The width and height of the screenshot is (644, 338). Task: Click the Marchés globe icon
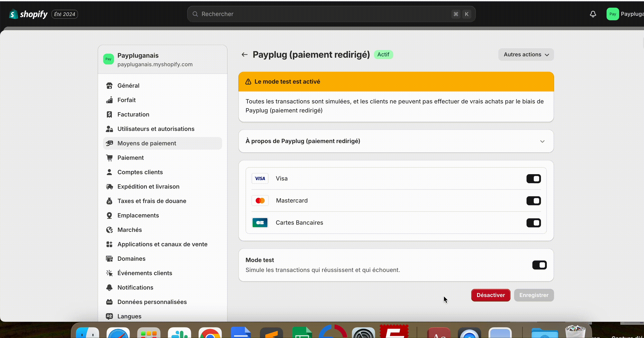[x=109, y=230]
